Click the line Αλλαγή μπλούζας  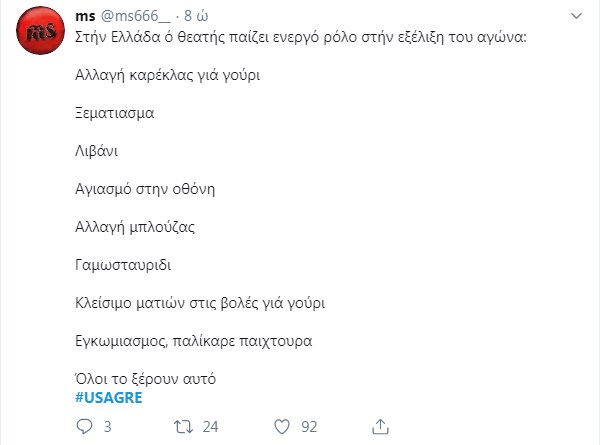(x=135, y=227)
